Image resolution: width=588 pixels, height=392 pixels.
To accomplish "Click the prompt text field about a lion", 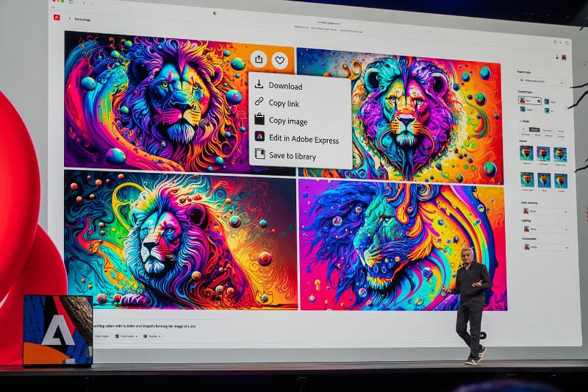I will point(145,327).
